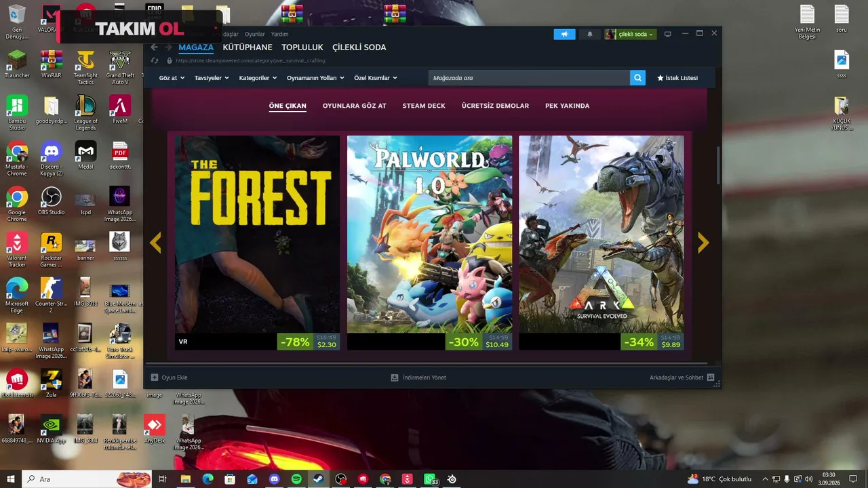Switch Steam to Big Picture mode icon
Image resolution: width=868 pixels, height=488 pixels.
[x=667, y=34]
